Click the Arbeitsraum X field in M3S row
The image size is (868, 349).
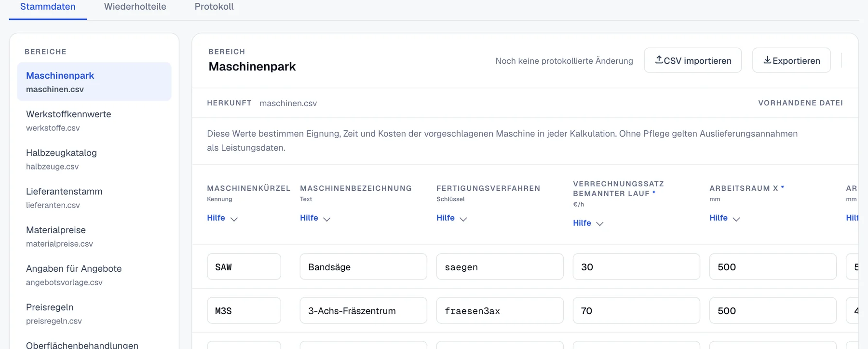773,310
